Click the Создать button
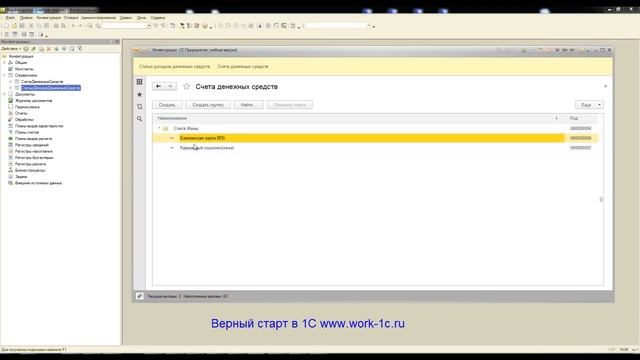The width and height of the screenshot is (640, 360). 167,105
